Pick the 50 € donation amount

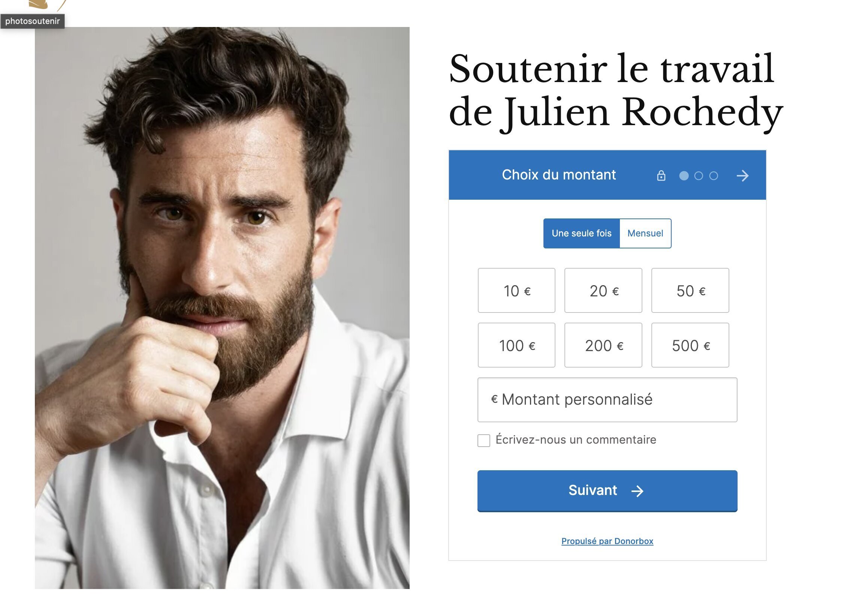pyautogui.click(x=690, y=290)
